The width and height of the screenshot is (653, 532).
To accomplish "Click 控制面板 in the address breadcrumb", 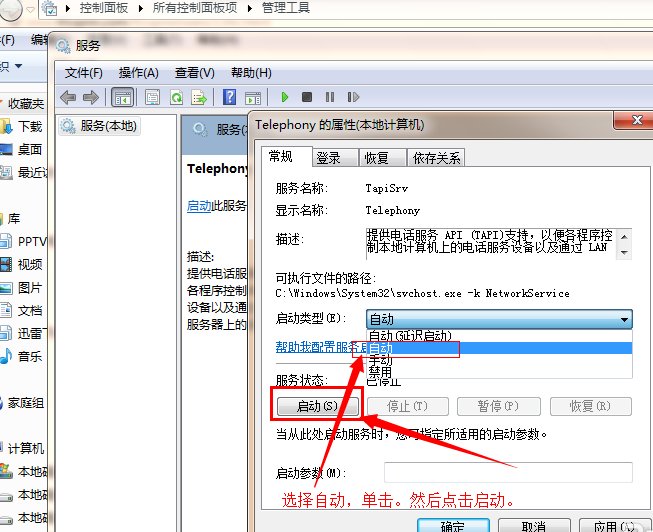I will pyautogui.click(x=104, y=7).
